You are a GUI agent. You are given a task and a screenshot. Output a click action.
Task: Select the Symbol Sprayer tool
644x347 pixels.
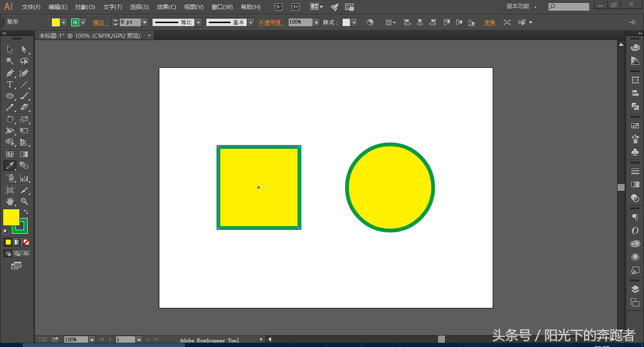click(x=9, y=178)
